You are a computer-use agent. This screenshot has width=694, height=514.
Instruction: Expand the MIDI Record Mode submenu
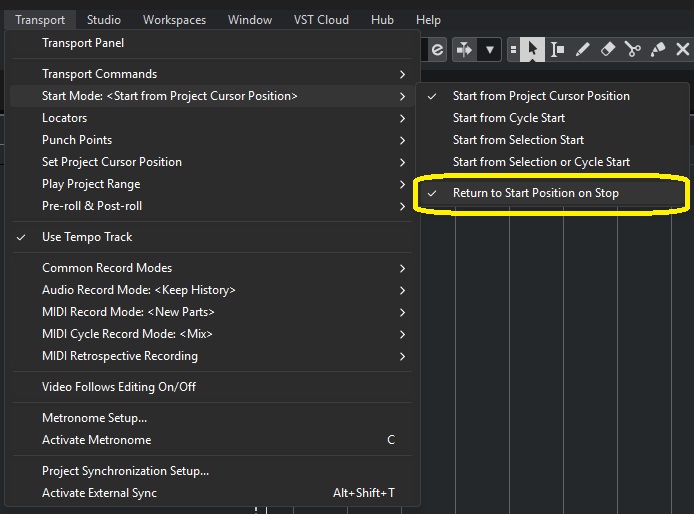tap(212, 312)
